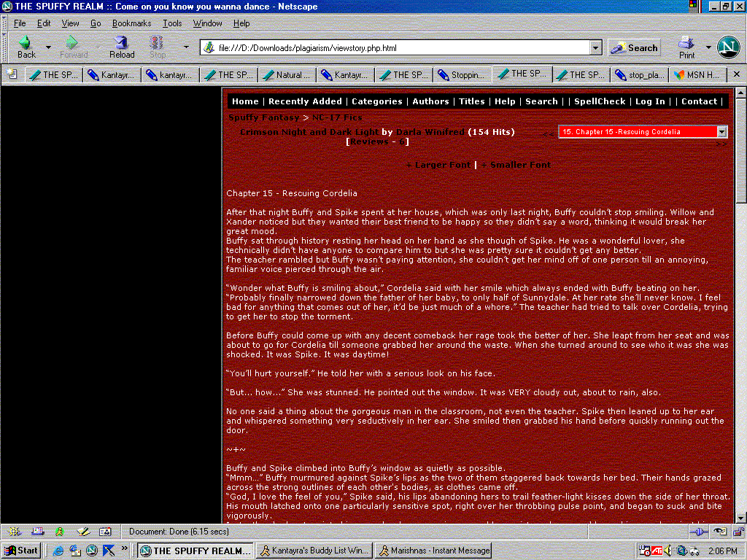This screenshot has width=747, height=560.
Task: Click the Contact link
Action: coord(699,101)
